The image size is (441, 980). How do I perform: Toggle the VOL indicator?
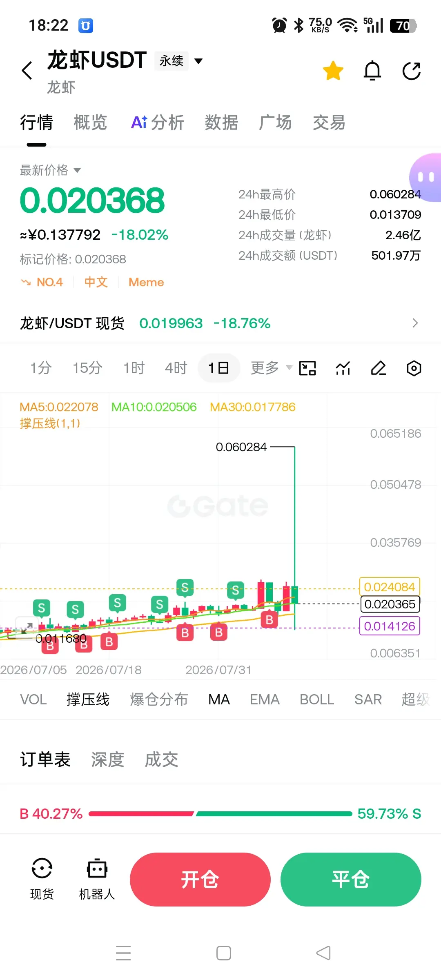tap(33, 699)
